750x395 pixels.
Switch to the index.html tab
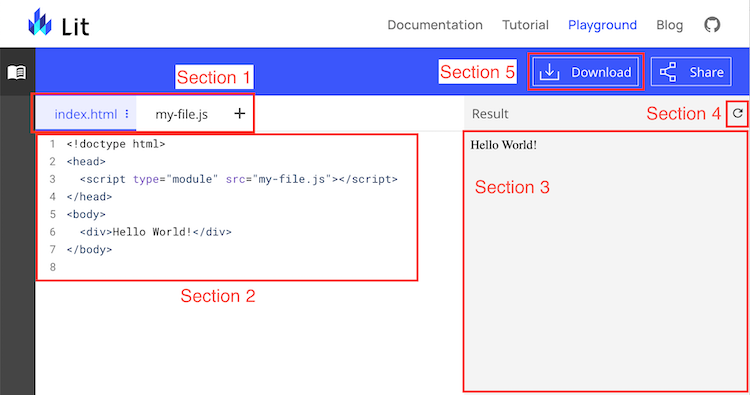tap(86, 114)
